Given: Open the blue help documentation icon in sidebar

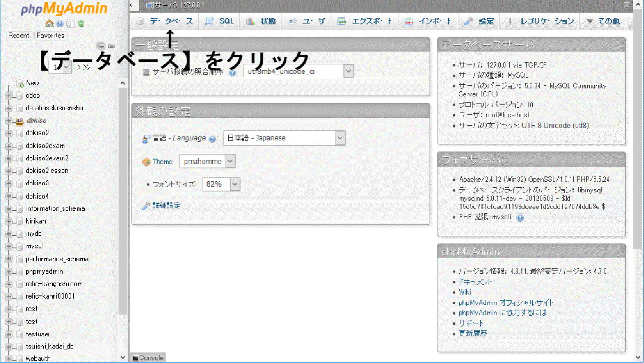Looking at the screenshot, I should [60, 24].
